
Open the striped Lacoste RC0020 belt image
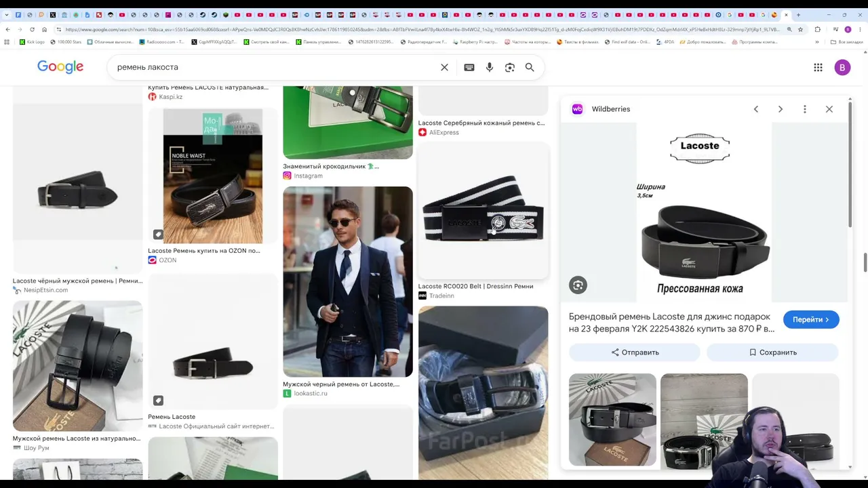point(484,211)
